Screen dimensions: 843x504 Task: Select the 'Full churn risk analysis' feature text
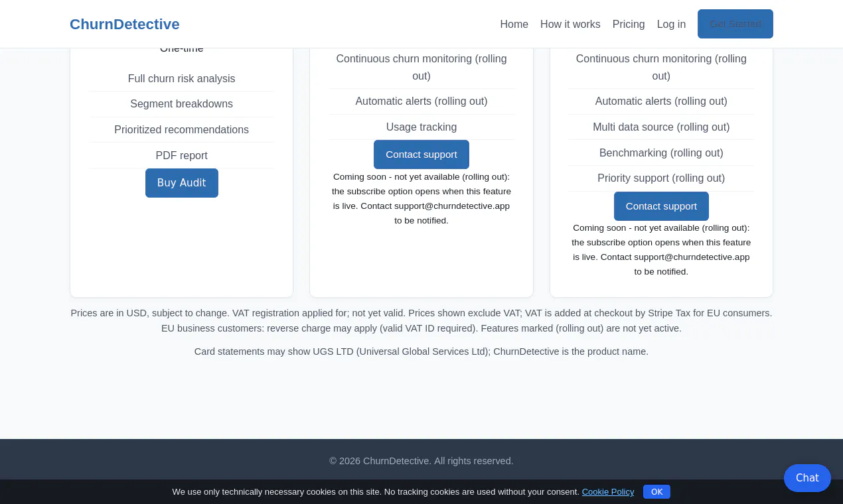pos(182,79)
